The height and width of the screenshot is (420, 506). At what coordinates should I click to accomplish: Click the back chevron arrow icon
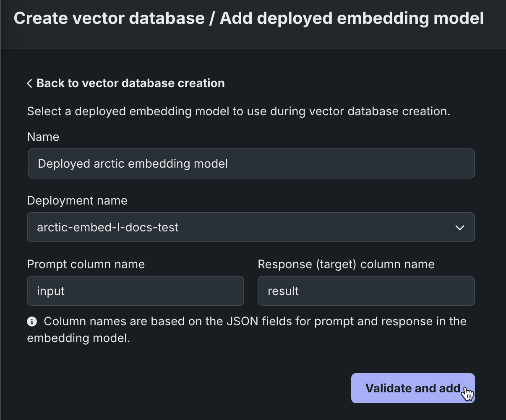click(x=29, y=83)
